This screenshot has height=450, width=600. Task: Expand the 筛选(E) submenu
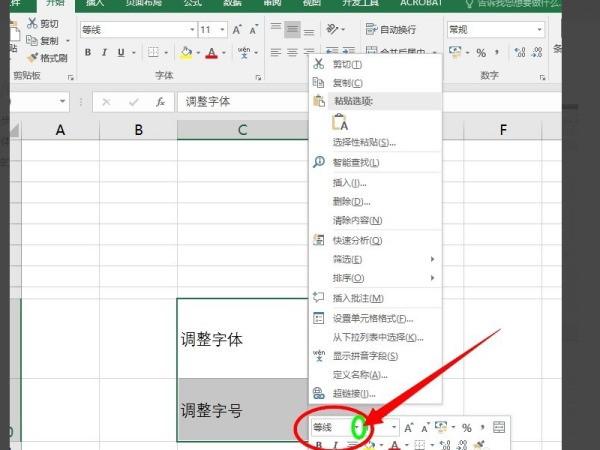click(x=375, y=259)
